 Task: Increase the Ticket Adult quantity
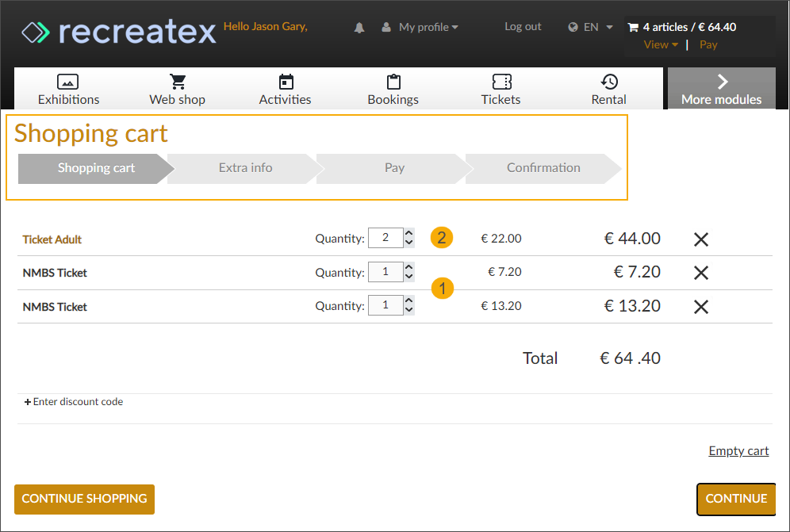(x=408, y=232)
